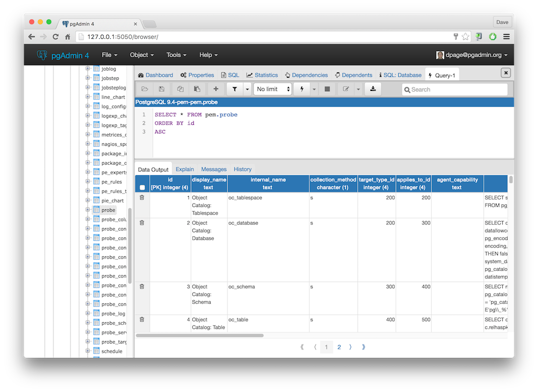
Task: Open the Explain results tab
Action: [x=184, y=169]
